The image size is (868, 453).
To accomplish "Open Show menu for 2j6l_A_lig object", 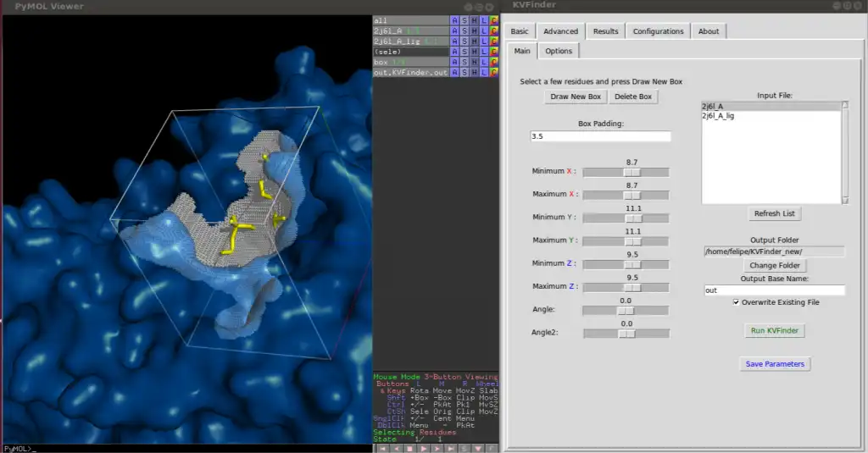I will [465, 41].
